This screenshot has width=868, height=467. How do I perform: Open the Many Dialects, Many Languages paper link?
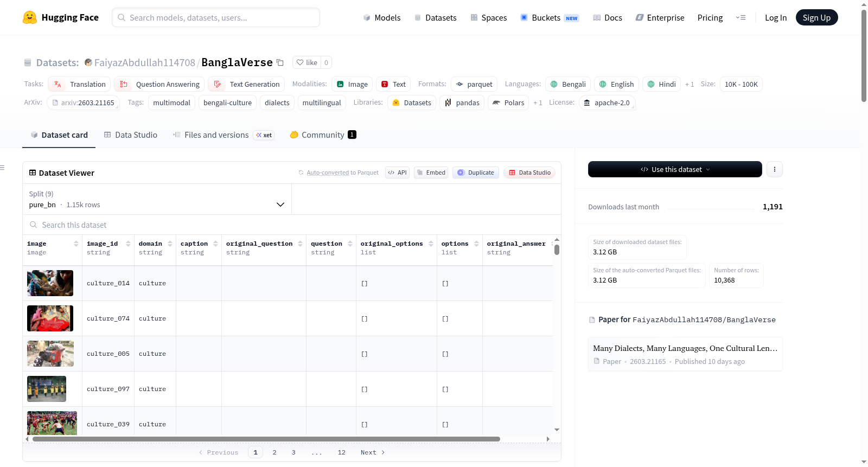[685, 354]
